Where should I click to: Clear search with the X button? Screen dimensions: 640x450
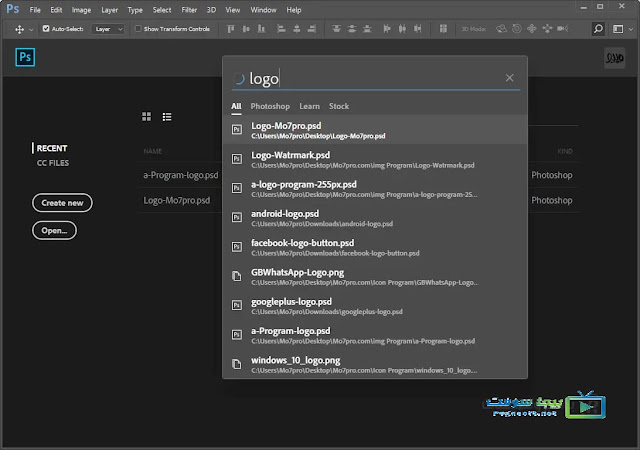pyautogui.click(x=509, y=78)
